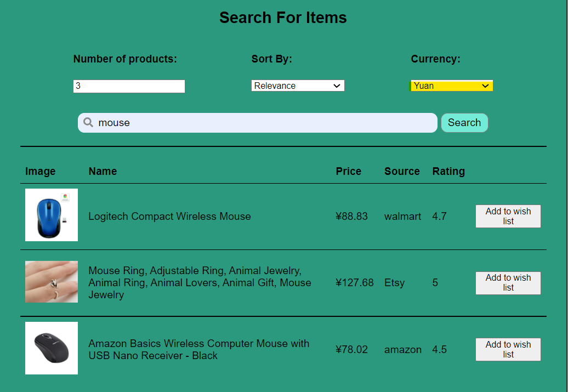Image resolution: width=568 pixels, height=392 pixels.
Task: Add Mouse Ring Etsy item to wish list
Action: 508,283
